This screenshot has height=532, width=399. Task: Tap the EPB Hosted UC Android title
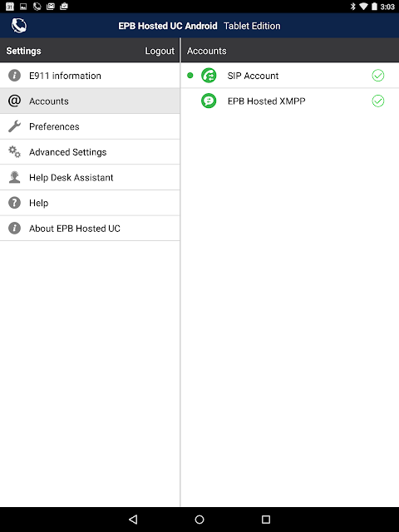pos(168,26)
